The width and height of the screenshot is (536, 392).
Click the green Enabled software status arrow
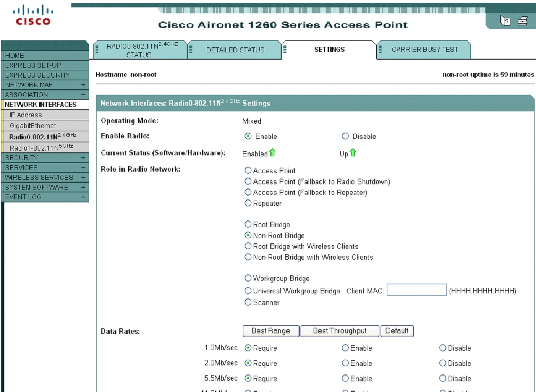tap(272, 153)
